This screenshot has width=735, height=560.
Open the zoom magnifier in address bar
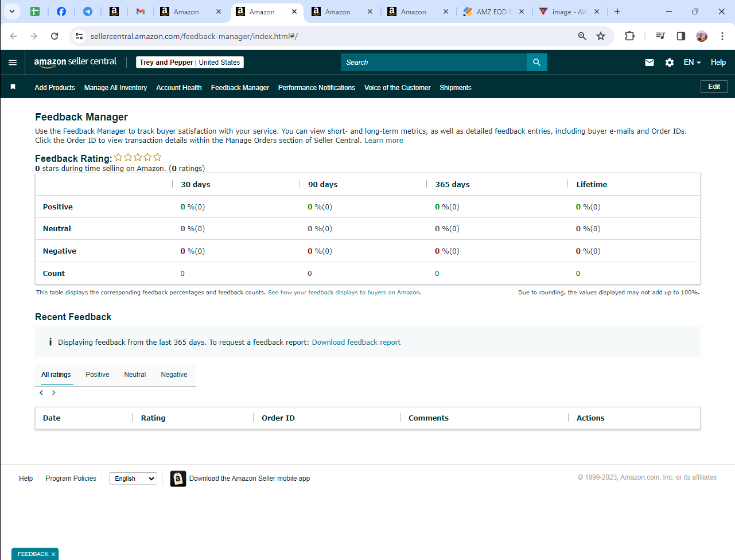(582, 36)
